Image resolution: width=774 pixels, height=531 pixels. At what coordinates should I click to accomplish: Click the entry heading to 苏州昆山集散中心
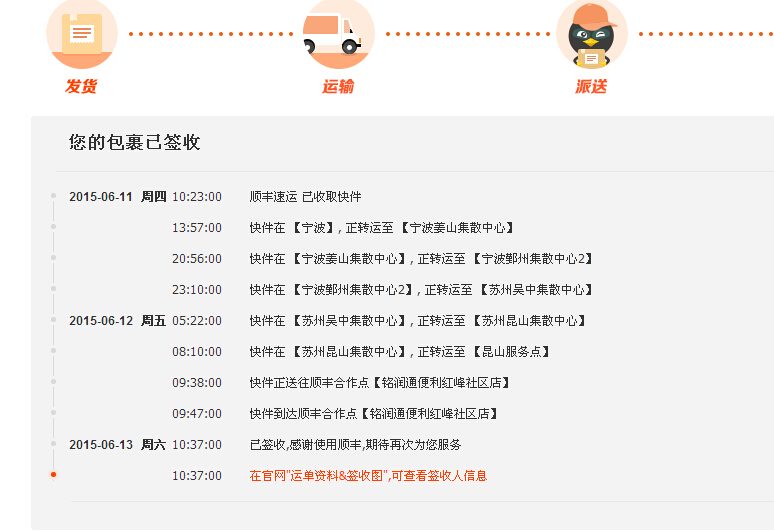point(418,321)
